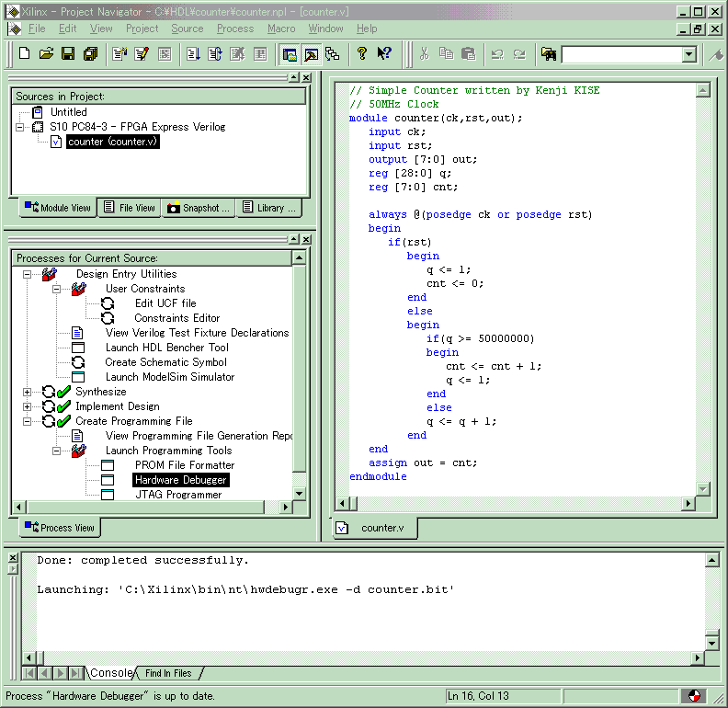Switch to the Library tab
Screen dimensions: 728x708
click(x=269, y=208)
